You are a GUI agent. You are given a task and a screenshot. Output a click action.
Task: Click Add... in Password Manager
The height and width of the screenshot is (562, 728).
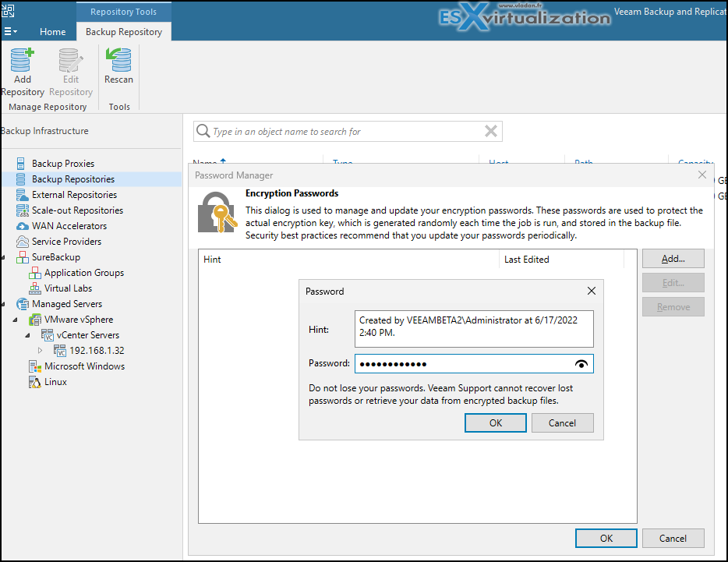tap(673, 259)
